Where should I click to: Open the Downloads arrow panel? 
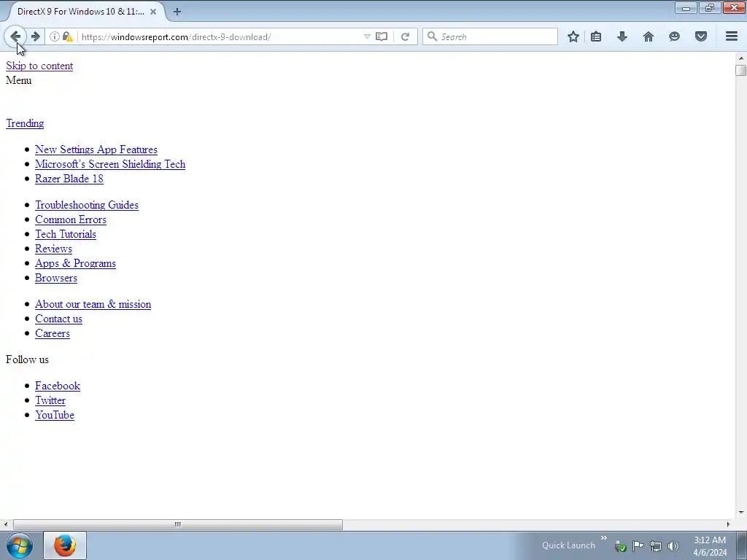point(622,36)
